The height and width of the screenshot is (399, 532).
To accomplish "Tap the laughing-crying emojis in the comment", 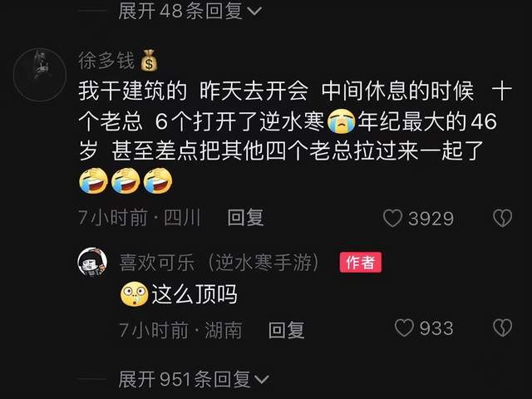I will [x=126, y=181].
